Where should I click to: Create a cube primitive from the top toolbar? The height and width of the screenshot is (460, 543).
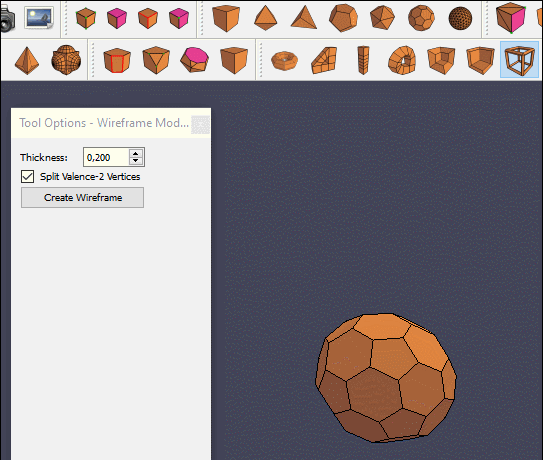tap(226, 18)
